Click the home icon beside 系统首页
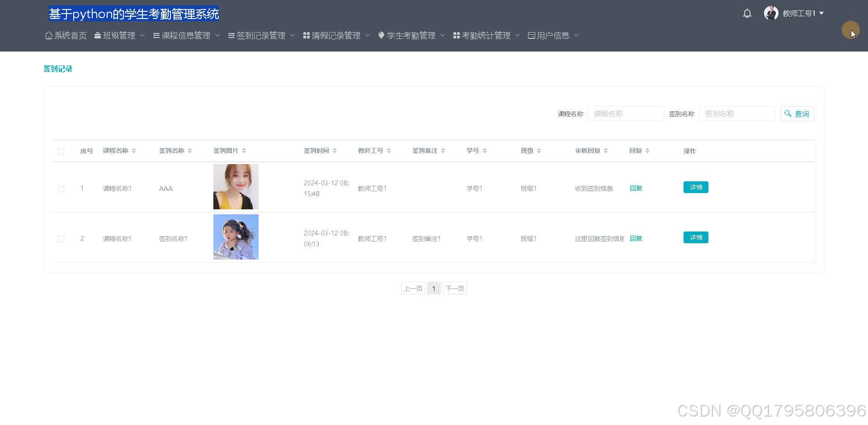 [x=49, y=35]
